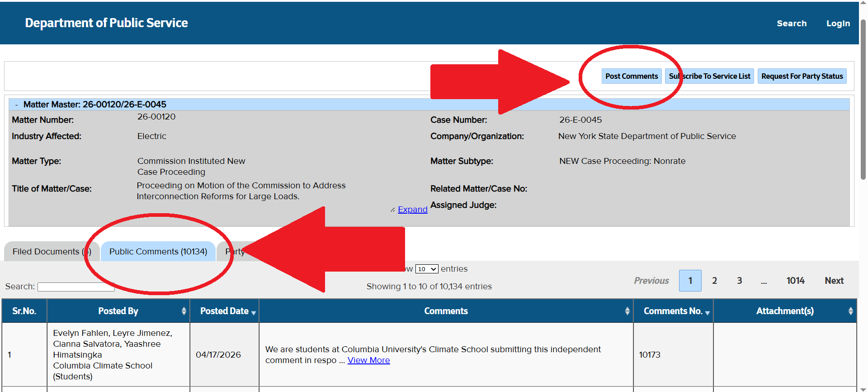Open View More on first comment

click(368, 360)
